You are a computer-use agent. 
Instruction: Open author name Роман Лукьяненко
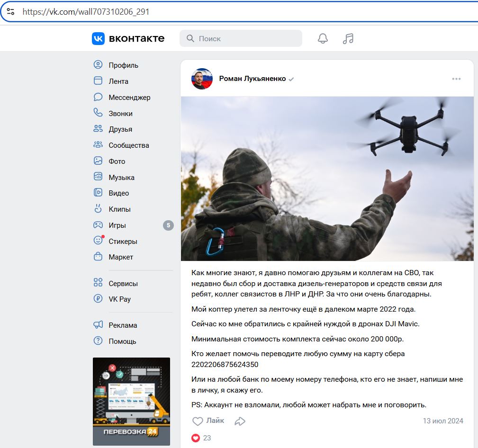click(x=253, y=79)
